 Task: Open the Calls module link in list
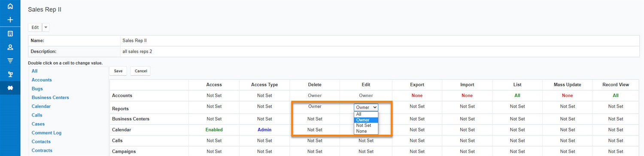point(37,115)
